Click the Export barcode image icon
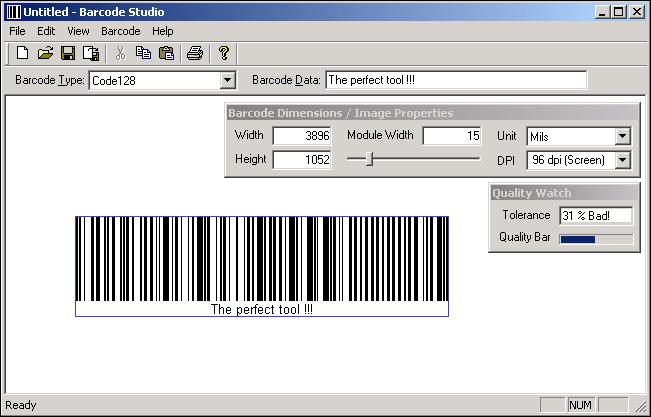This screenshot has height=417, width=651. tap(91, 53)
